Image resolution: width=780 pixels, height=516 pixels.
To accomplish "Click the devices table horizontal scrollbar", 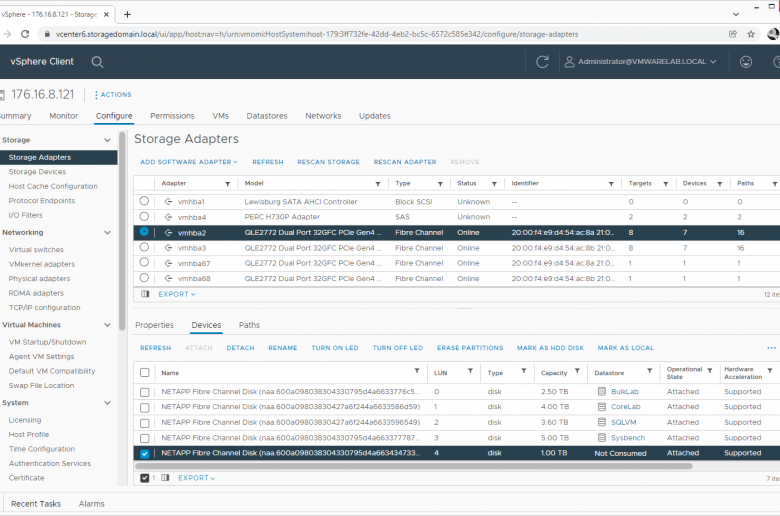I will pyautogui.click(x=414, y=466).
